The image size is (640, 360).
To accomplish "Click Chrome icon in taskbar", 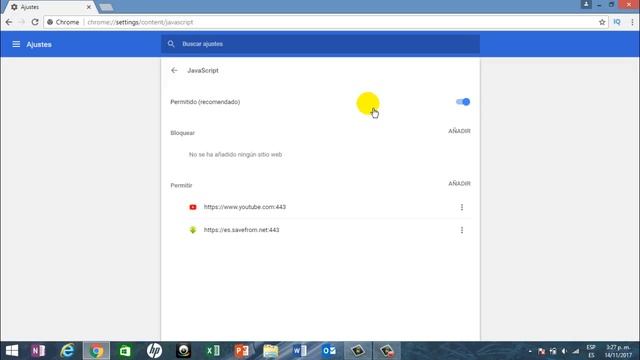I will (x=96, y=351).
